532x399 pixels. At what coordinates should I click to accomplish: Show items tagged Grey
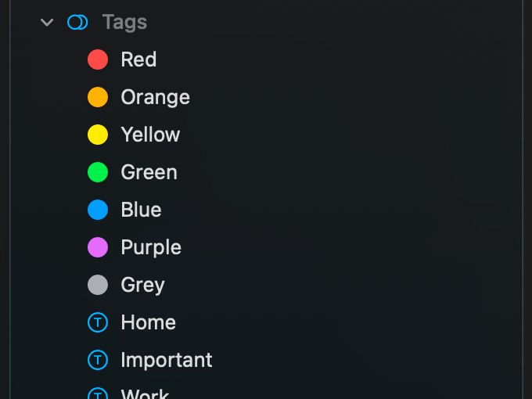(x=142, y=285)
